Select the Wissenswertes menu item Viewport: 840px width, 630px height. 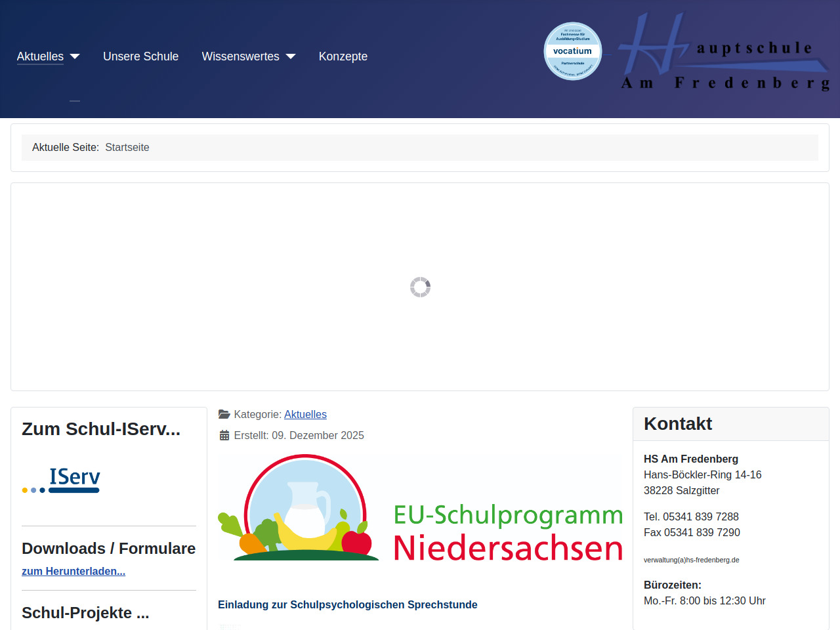[240, 56]
